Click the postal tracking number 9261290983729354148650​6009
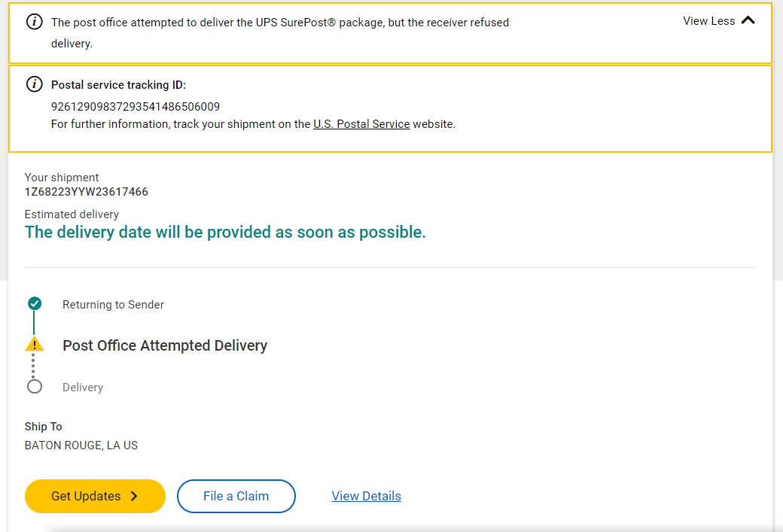Image resolution: width=783 pixels, height=532 pixels. click(136, 107)
